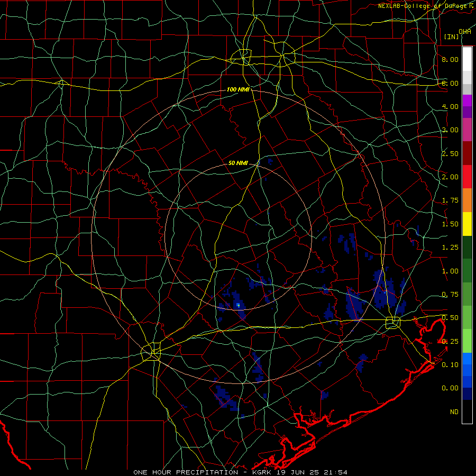This screenshot has height=476, width=476.
Task: Click the '0.75' legend value
Action: (450, 295)
